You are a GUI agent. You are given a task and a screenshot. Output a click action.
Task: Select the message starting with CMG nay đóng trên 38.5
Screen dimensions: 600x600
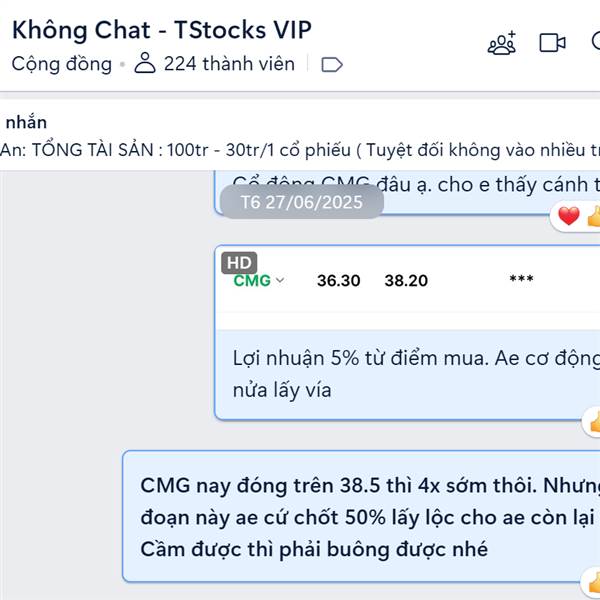(361, 517)
